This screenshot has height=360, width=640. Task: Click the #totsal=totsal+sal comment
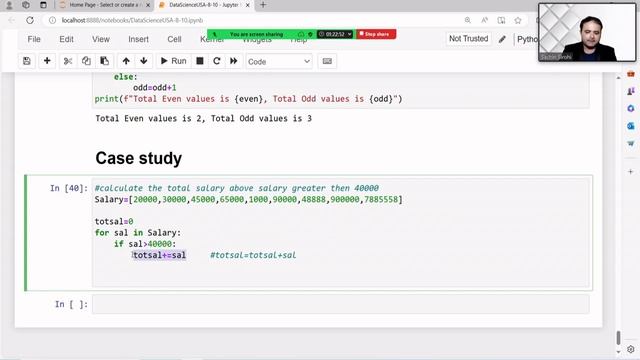pos(253,255)
